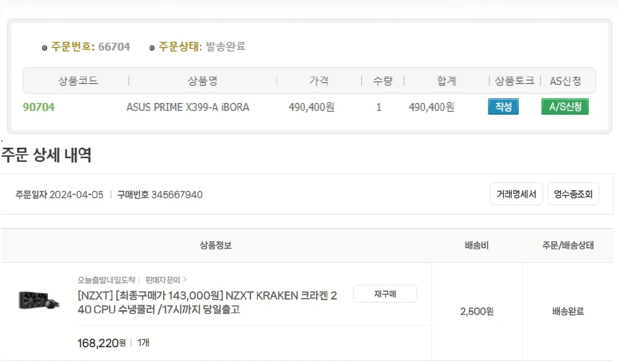This screenshot has height=364, width=619.
Task: Click the NZXT Kraken cooler thumbnail
Action: coord(39,300)
